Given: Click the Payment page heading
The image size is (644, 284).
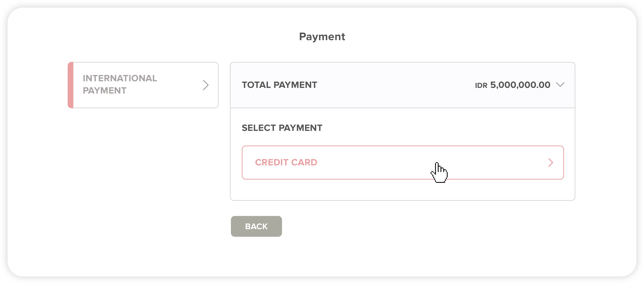Looking at the screenshot, I should (322, 37).
